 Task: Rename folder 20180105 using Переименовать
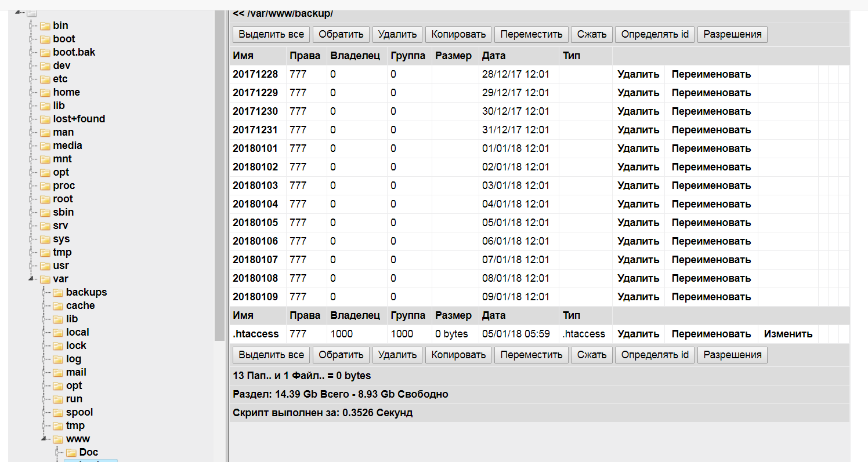click(x=711, y=223)
